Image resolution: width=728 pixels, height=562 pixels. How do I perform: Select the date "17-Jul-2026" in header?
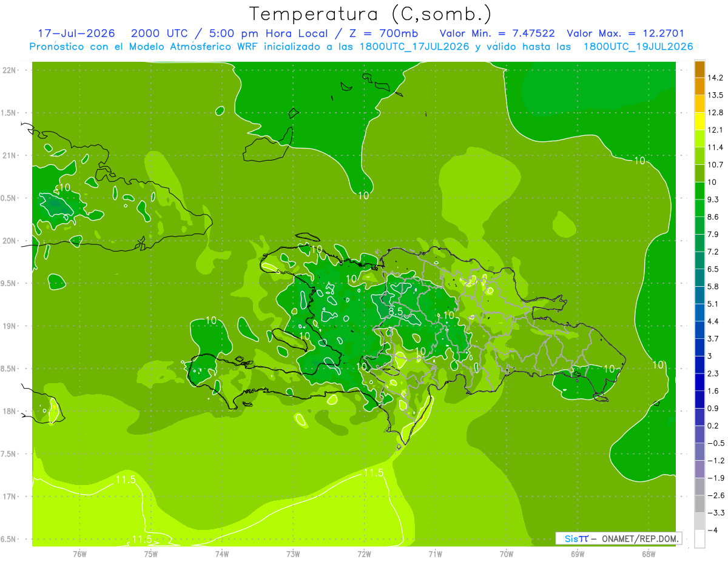tap(76, 33)
